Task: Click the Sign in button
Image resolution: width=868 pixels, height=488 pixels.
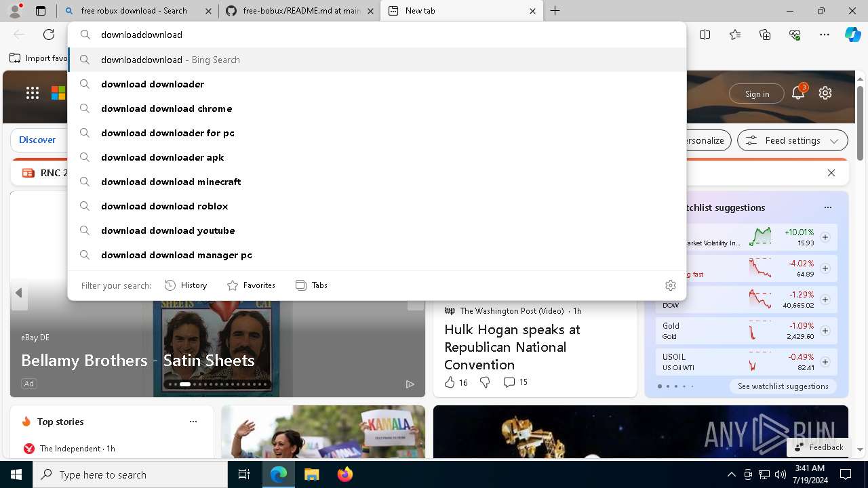Action: [757, 94]
